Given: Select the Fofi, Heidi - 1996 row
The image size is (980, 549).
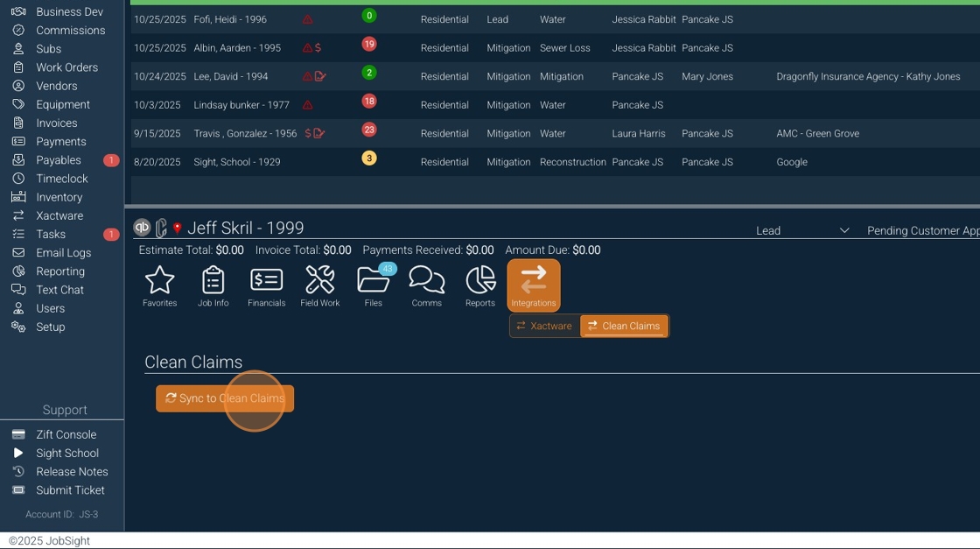Looking at the screenshot, I should point(555,19).
